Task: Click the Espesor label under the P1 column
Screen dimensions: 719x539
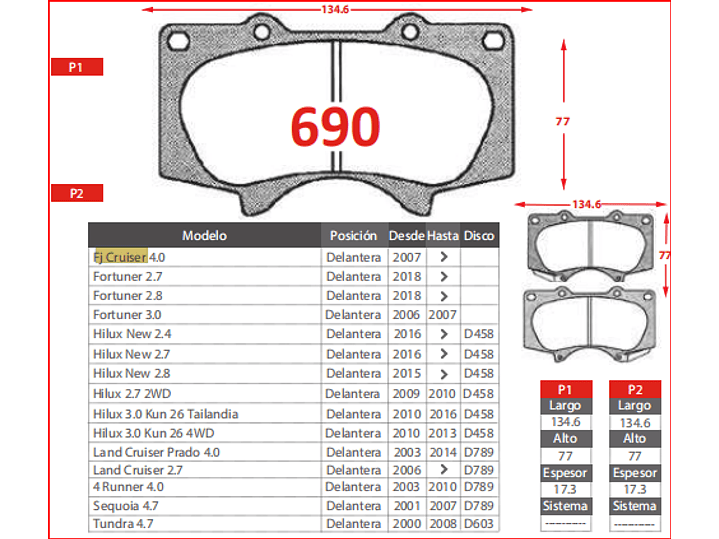Action: [x=565, y=473]
